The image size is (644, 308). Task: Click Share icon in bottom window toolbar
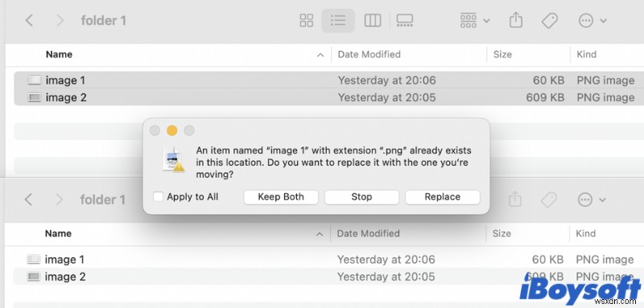click(x=515, y=199)
